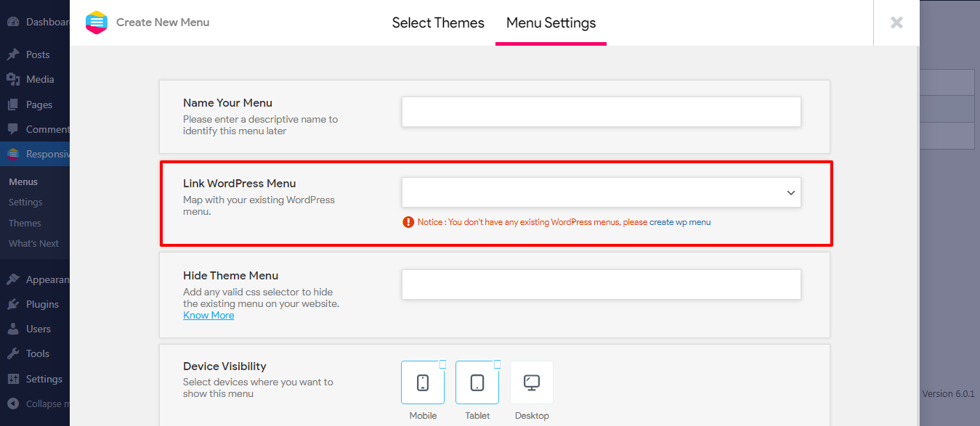Open the Link WordPress Menu dropdown
The height and width of the screenshot is (426, 980).
(601, 192)
